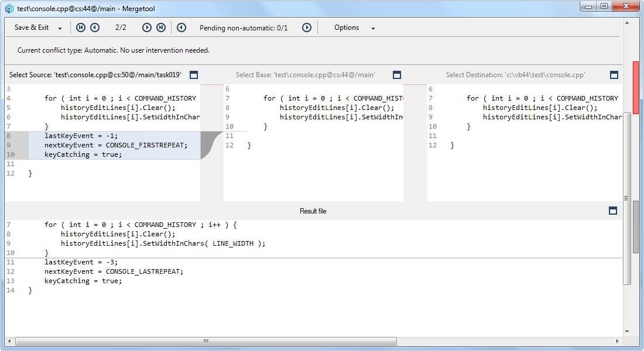Go to the next conflict
The width and height of the screenshot is (644, 351).
click(146, 27)
